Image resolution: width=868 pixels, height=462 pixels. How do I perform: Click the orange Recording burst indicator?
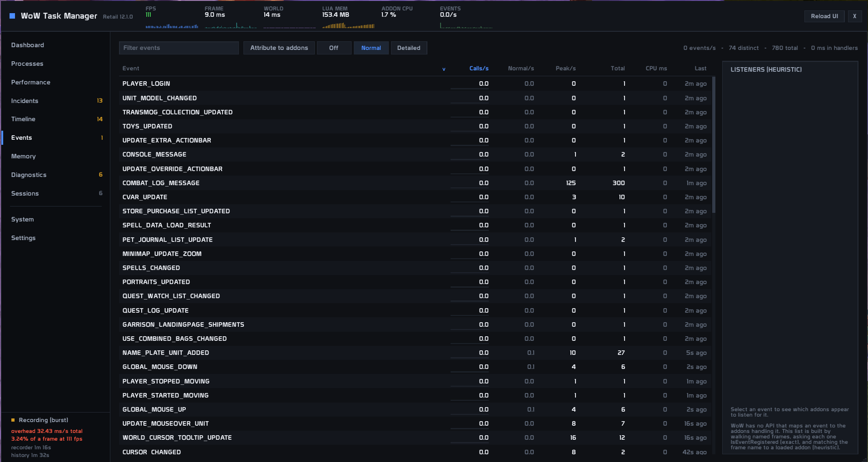point(13,420)
